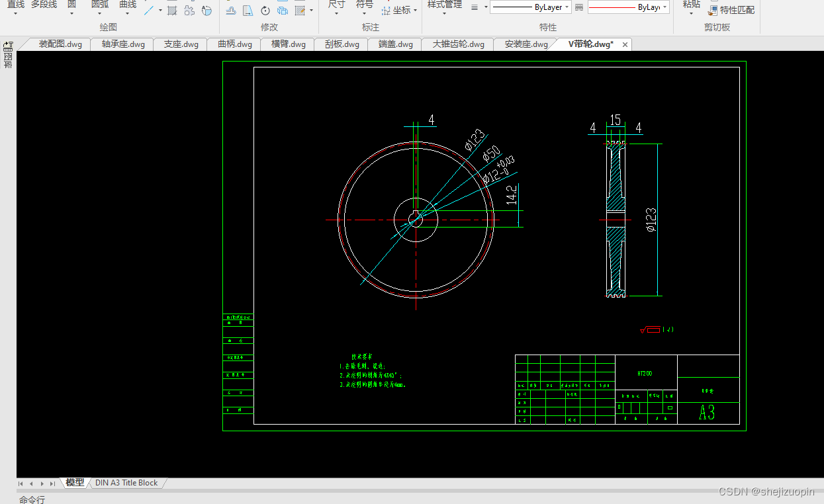824x504 pixels.
Task: Click the 多段线 polyline button
Action: [x=44, y=5]
